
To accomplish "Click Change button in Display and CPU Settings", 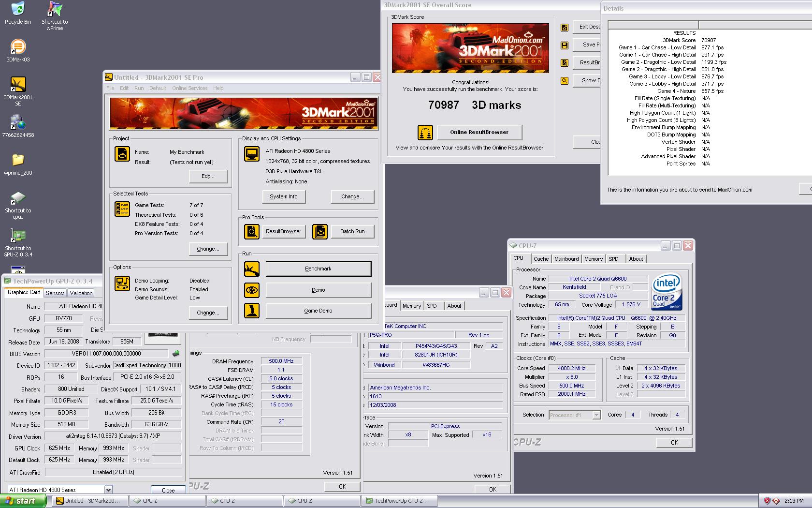I will (x=352, y=197).
